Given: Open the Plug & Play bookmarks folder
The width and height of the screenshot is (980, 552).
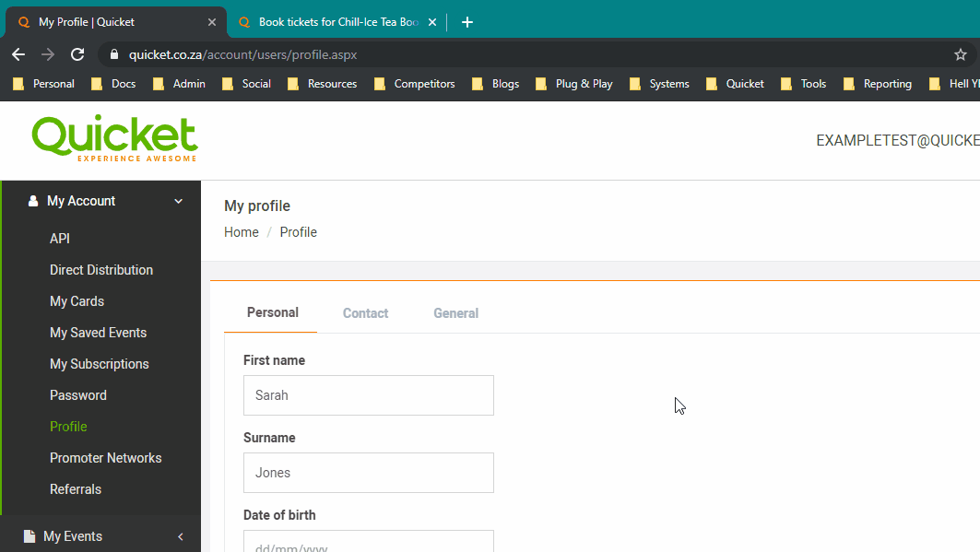Looking at the screenshot, I should 573,84.
